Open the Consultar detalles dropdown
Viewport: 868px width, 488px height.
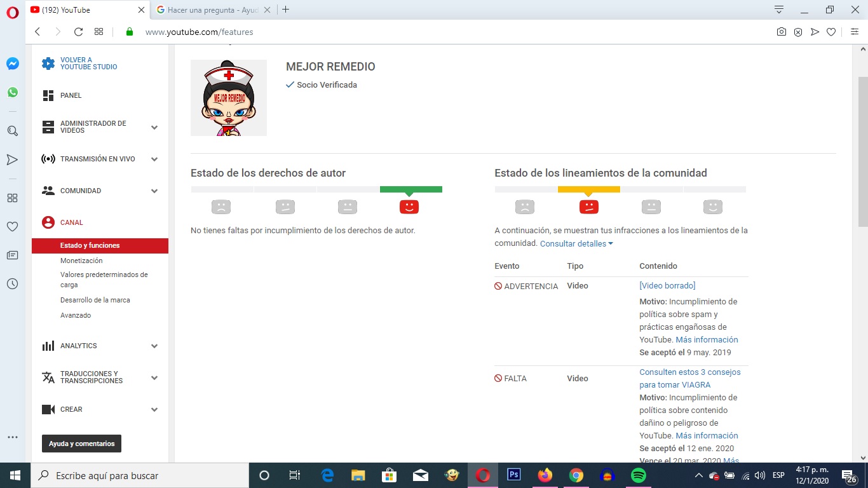[576, 244]
